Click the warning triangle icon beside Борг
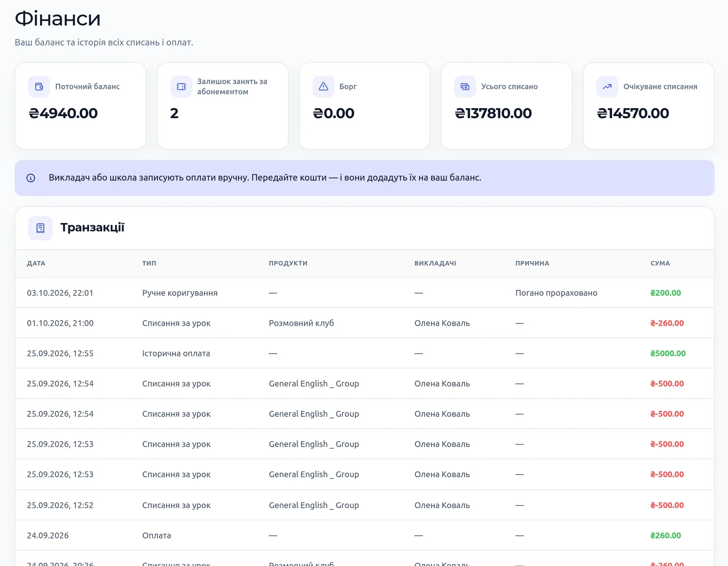 pyautogui.click(x=323, y=86)
